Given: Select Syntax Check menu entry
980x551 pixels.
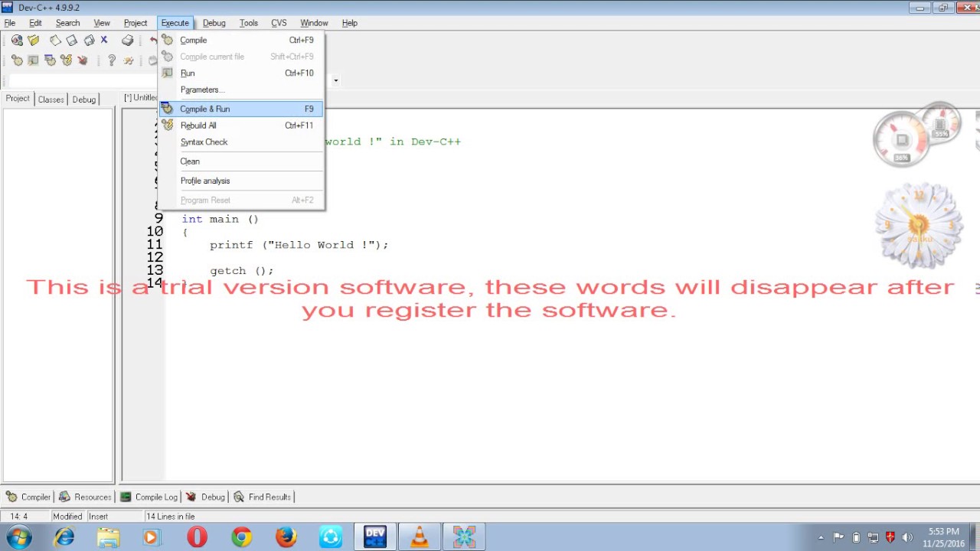Looking at the screenshot, I should (x=242, y=142).
